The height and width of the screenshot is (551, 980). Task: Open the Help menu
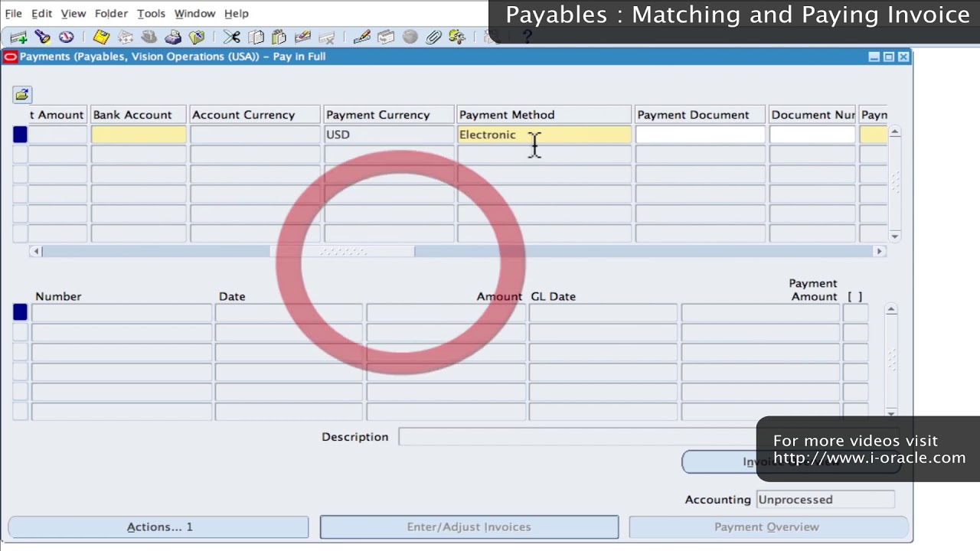236,13
